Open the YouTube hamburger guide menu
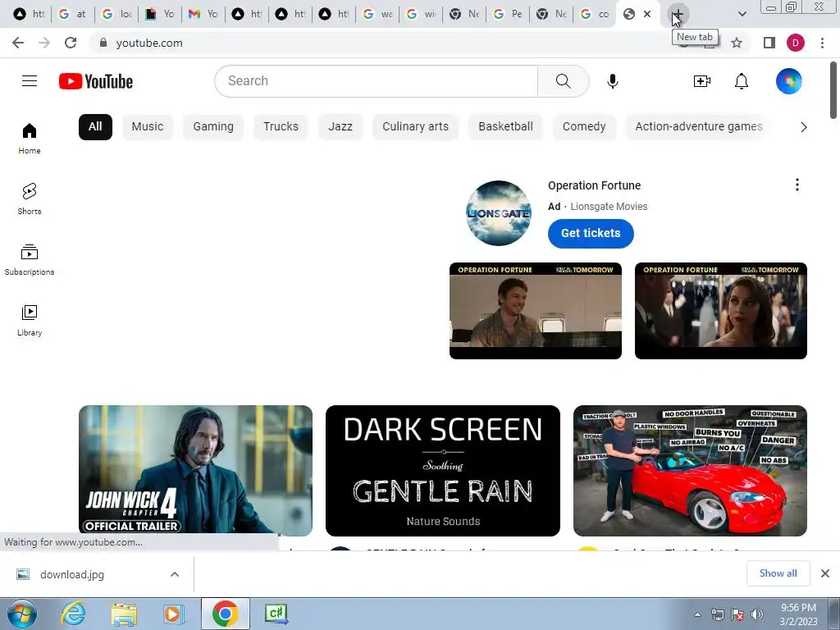 [x=30, y=81]
